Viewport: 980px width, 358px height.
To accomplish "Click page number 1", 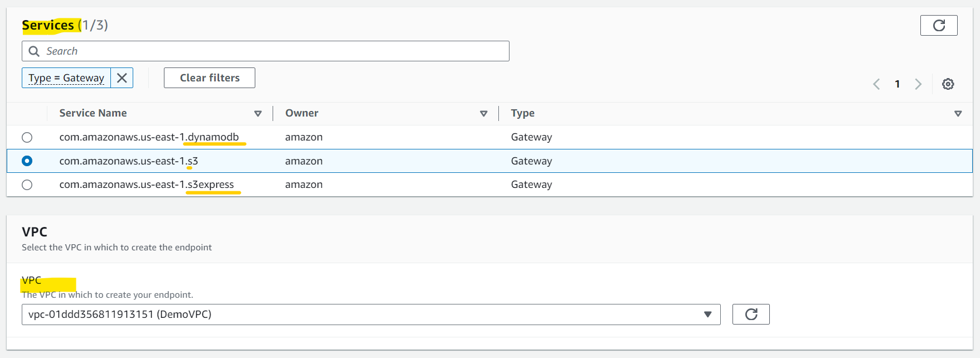I will 897,84.
